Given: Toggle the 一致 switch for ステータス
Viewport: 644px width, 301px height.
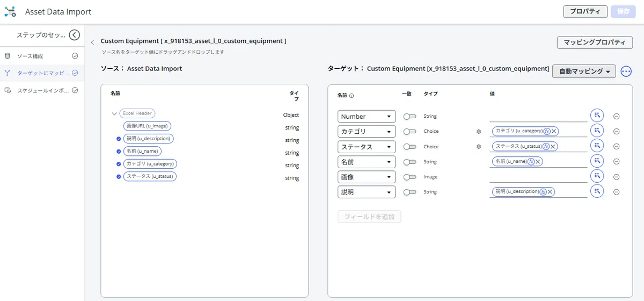Looking at the screenshot, I should [410, 147].
